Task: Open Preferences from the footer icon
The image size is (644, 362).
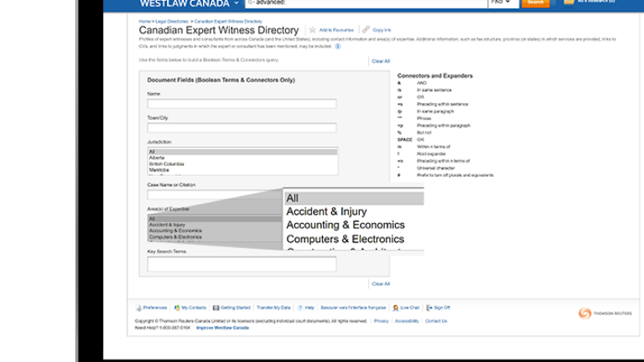Action: coord(139,308)
